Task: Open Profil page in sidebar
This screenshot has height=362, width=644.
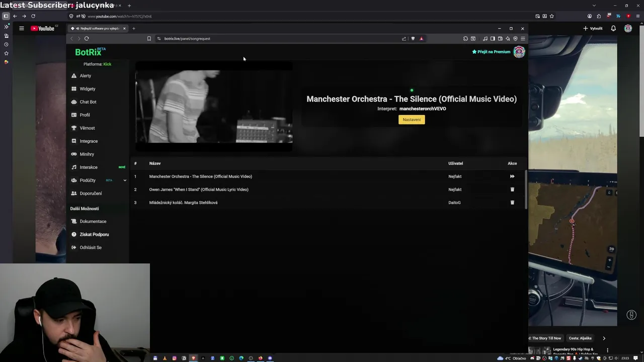Action: tap(85, 115)
